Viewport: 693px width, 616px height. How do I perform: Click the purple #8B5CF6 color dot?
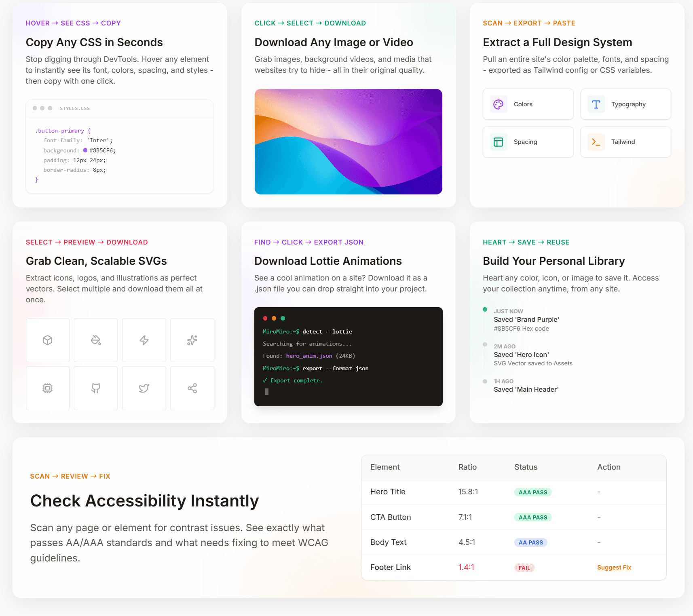tap(85, 150)
